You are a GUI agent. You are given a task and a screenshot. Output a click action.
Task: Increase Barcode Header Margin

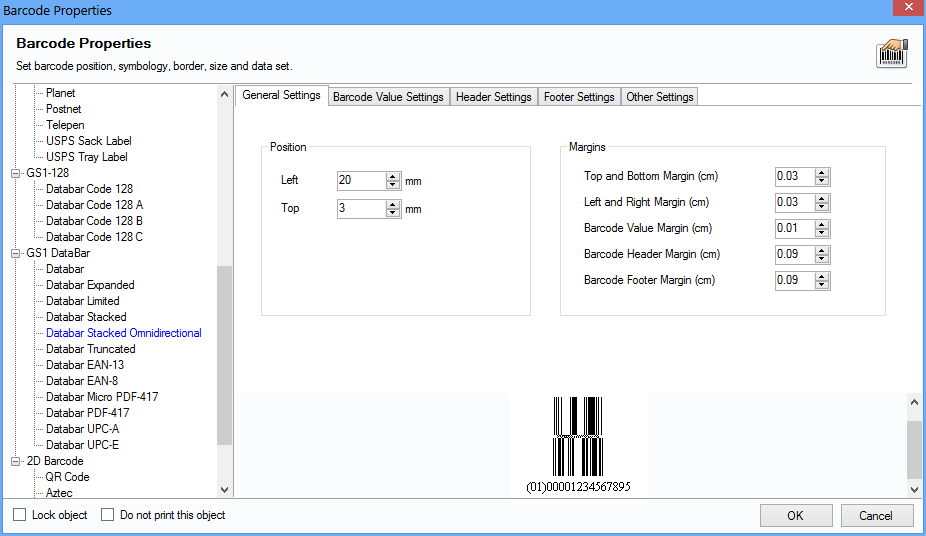coord(821,250)
